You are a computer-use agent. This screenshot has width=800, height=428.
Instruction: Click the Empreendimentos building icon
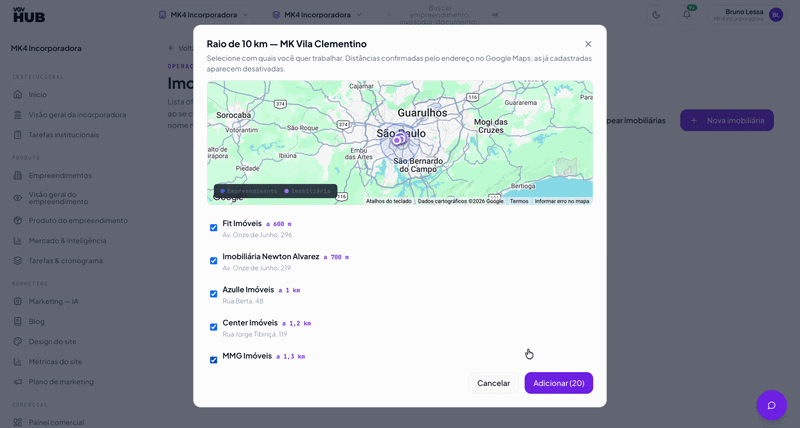click(18, 175)
